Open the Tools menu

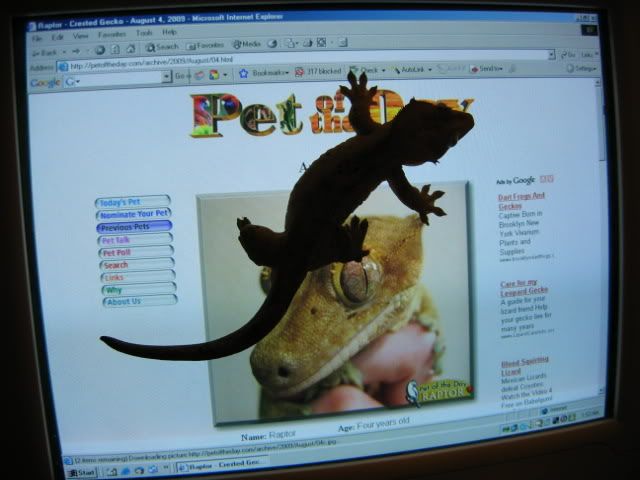tap(144, 33)
